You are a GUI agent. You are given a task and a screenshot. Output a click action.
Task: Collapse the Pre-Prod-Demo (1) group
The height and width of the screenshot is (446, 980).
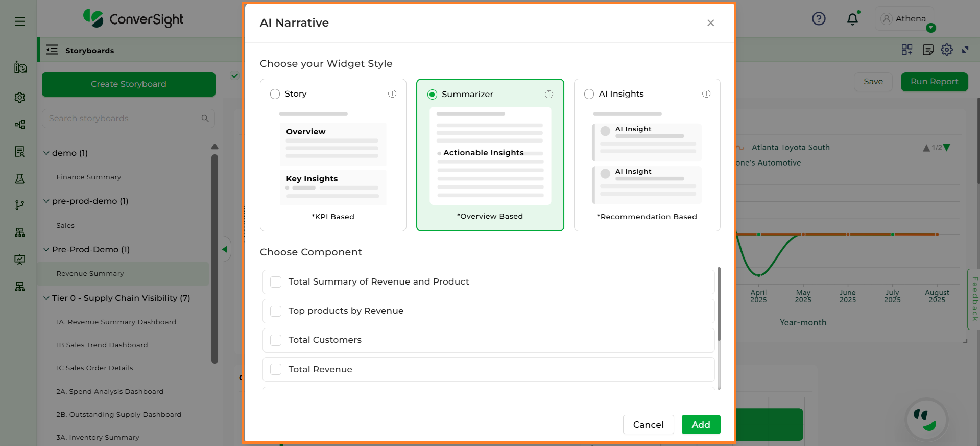coord(46,250)
